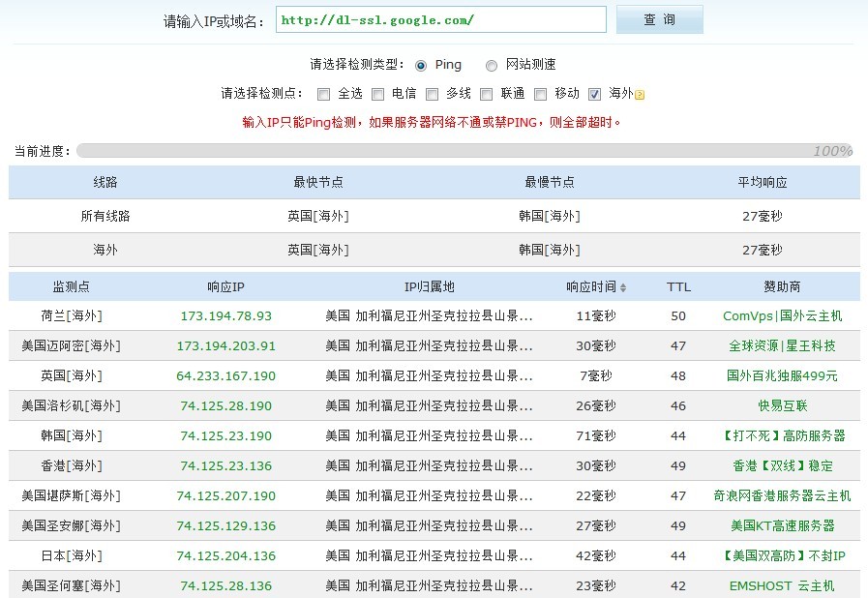Check the 多线 checkbox
This screenshot has height=598, width=868.
coord(433,95)
